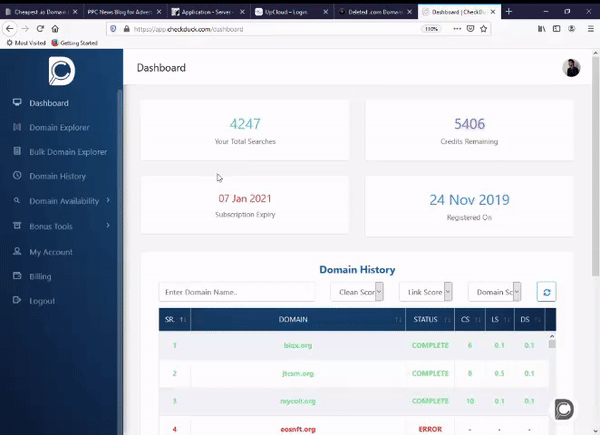600x435 pixels.
Task: Sort table by DS column
Action: pyautogui.click(x=530, y=319)
